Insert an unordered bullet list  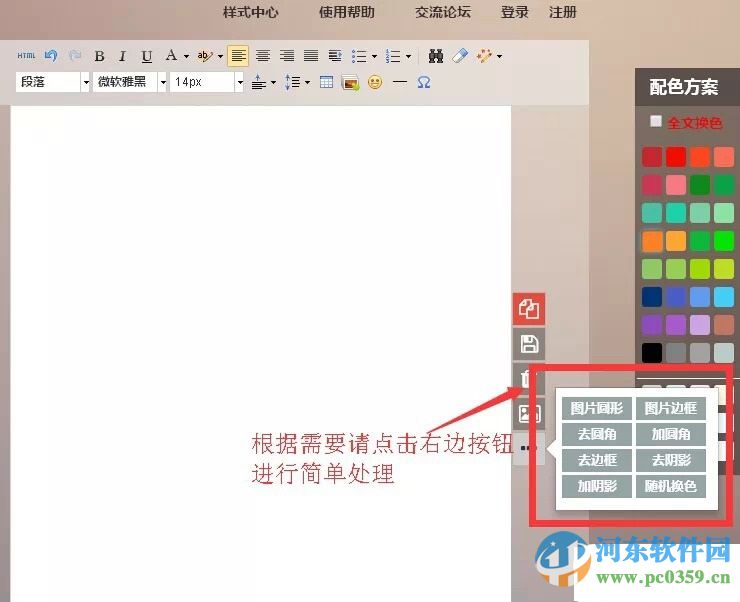(360, 57)
